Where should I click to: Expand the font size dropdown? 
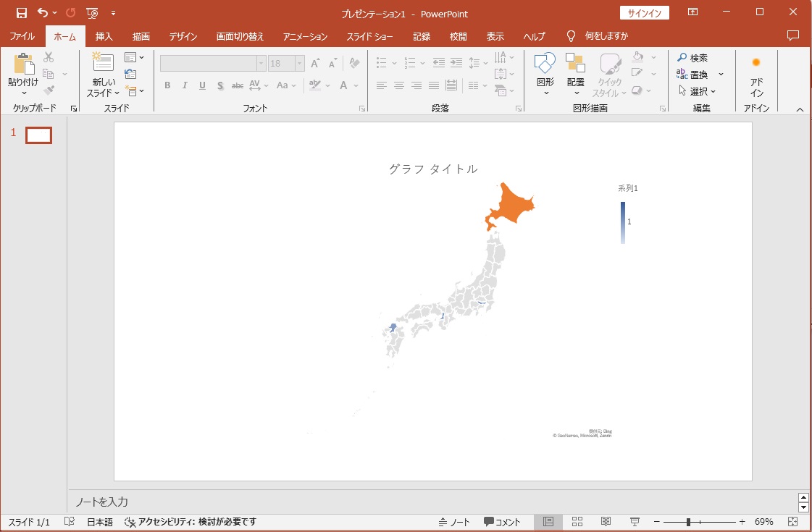pyautogui.click(x=299, y=64)
